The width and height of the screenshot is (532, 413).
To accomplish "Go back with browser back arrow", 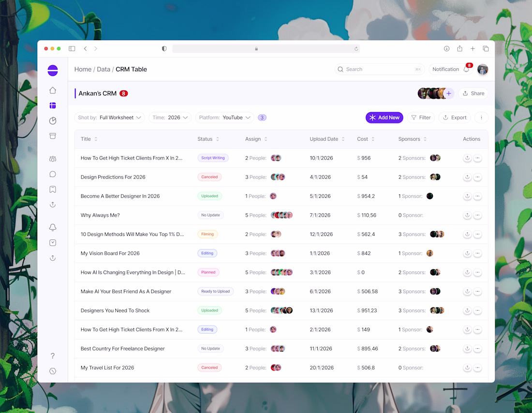I will tap(85, 48).
